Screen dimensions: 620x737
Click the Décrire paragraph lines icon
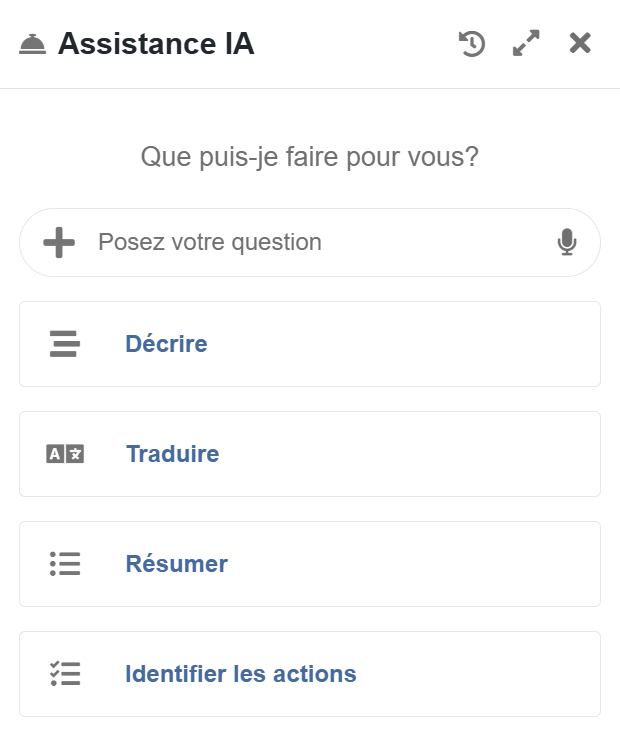point(64,344)
